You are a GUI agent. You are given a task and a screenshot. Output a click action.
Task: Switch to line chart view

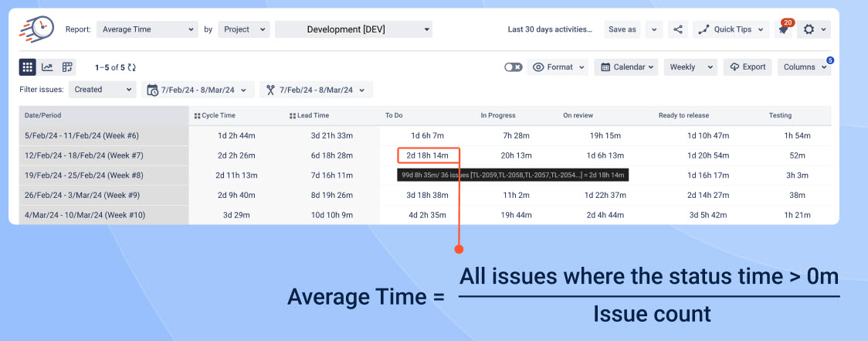[47, 67]
